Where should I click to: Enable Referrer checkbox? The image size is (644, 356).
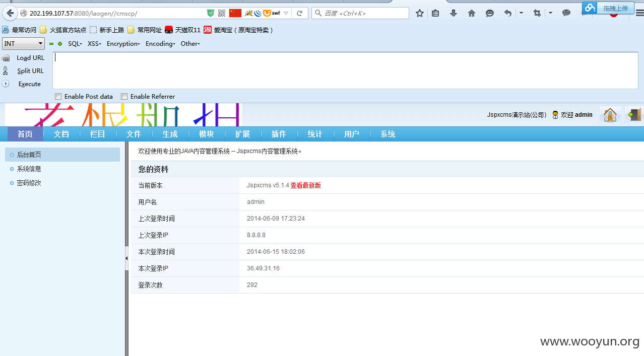point(124,96)
